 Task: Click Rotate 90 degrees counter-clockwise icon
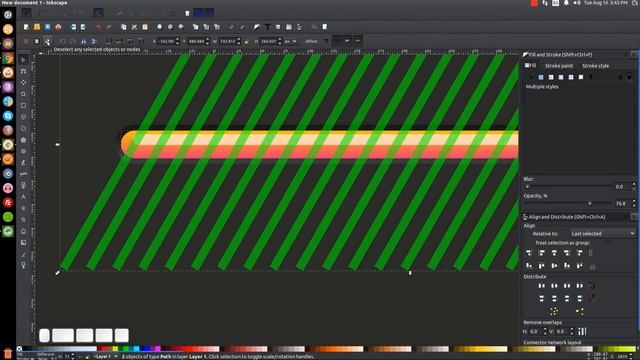coord(62,41)
